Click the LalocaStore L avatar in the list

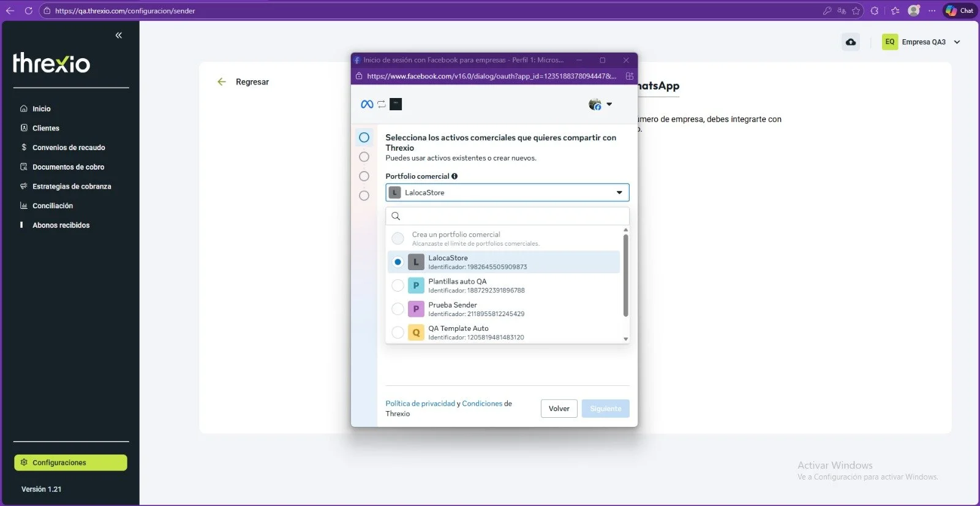pyautogui.click(x=416, y=262)
